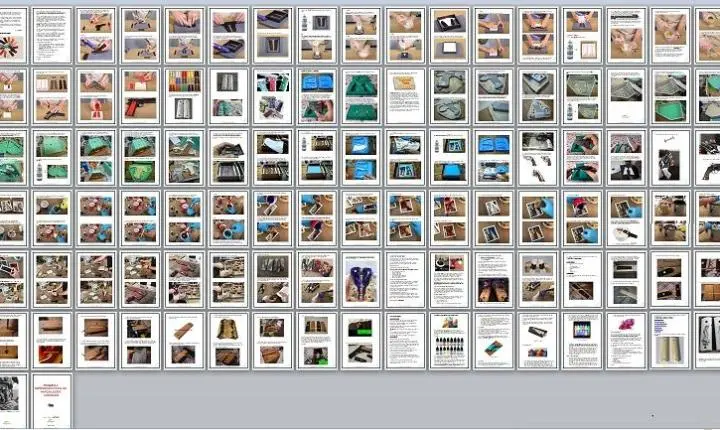
Task: Select the text-only page in the second row
Action: tap(404, 97)
